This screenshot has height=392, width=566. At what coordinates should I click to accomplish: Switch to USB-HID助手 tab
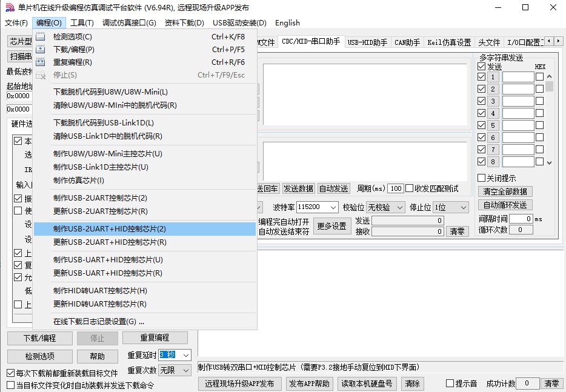pos(367,42)
